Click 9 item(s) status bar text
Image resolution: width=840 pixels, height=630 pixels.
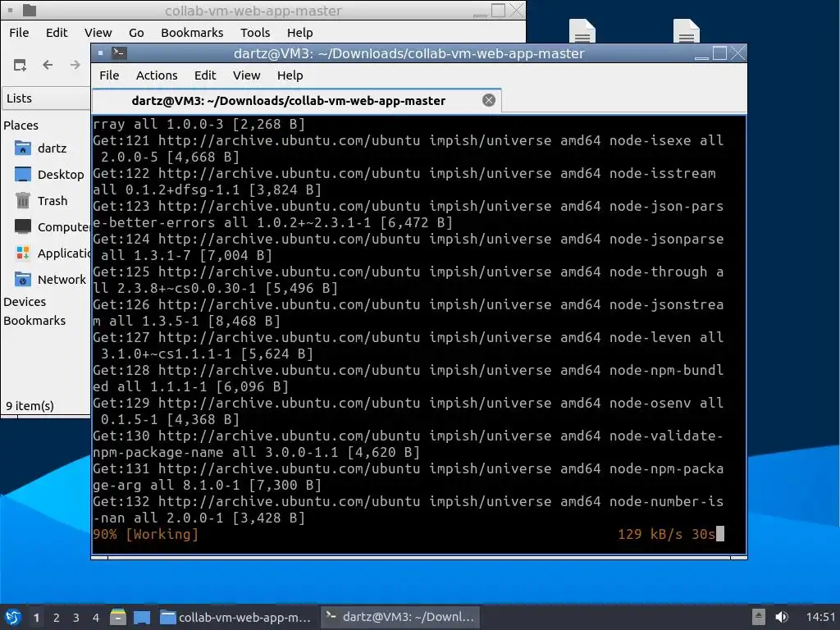click(x=30, y=406)
